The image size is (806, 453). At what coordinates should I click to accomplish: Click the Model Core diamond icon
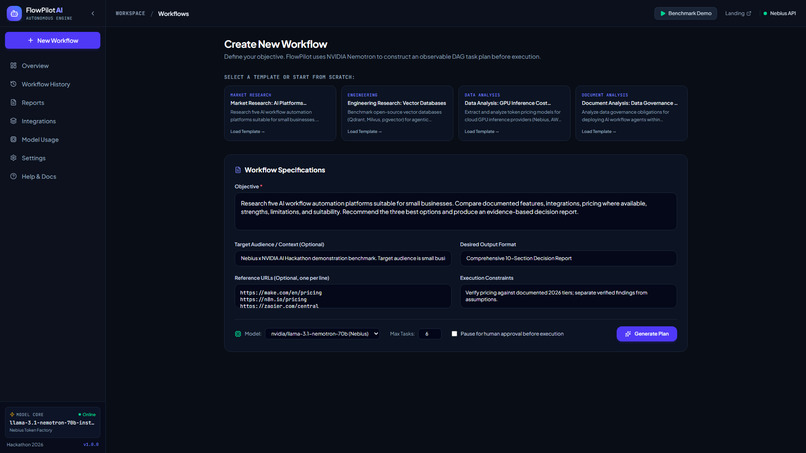tap(12, 414)
